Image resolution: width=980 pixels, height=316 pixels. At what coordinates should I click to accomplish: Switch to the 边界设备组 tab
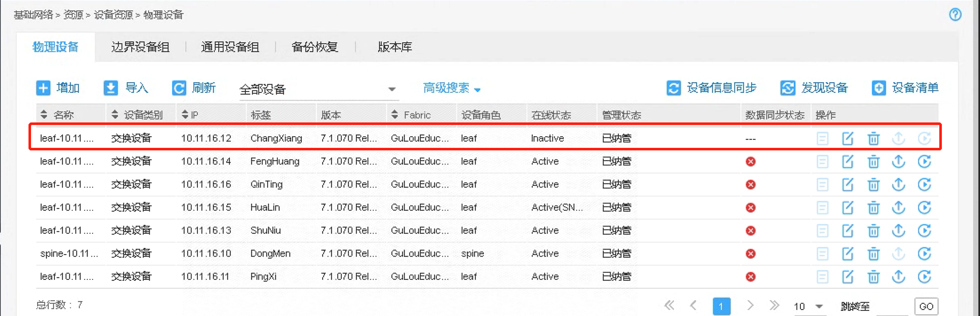coord(140,47)
